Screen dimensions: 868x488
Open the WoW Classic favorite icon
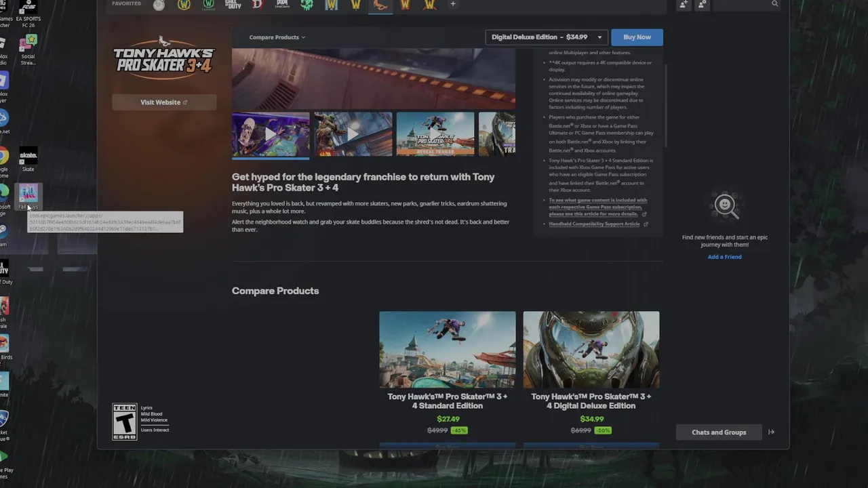209,5
